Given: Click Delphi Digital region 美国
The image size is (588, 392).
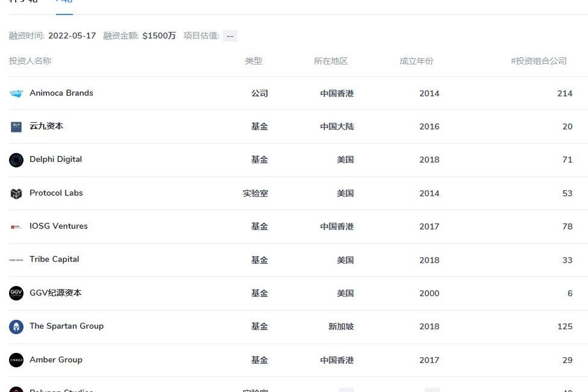Looking at the screenshot, I should (x=345, y=160).
